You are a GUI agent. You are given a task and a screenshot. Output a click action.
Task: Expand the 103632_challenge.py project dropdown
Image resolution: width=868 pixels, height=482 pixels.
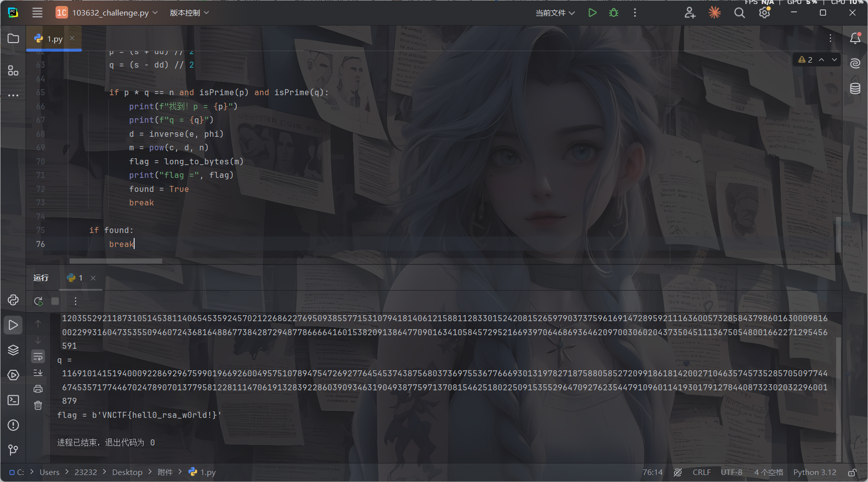tap(107, 13)
